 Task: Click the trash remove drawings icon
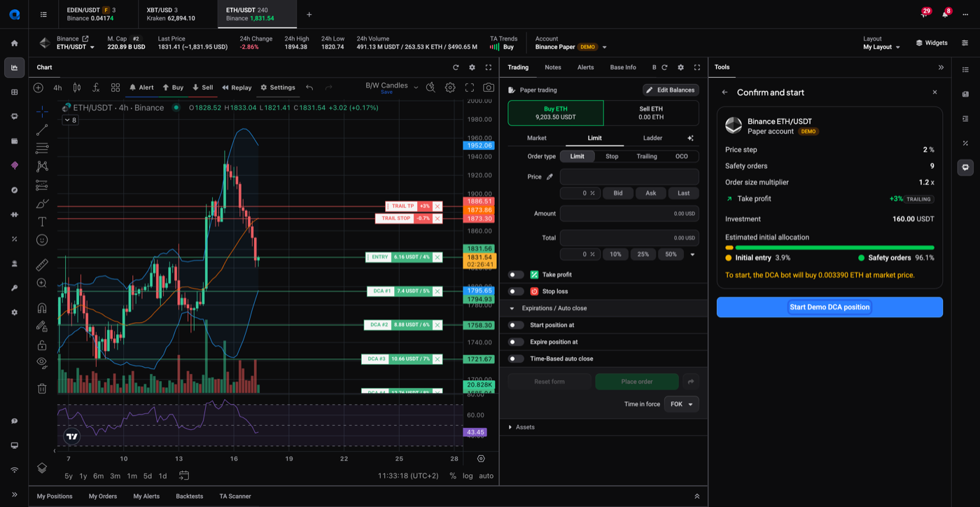42,389
